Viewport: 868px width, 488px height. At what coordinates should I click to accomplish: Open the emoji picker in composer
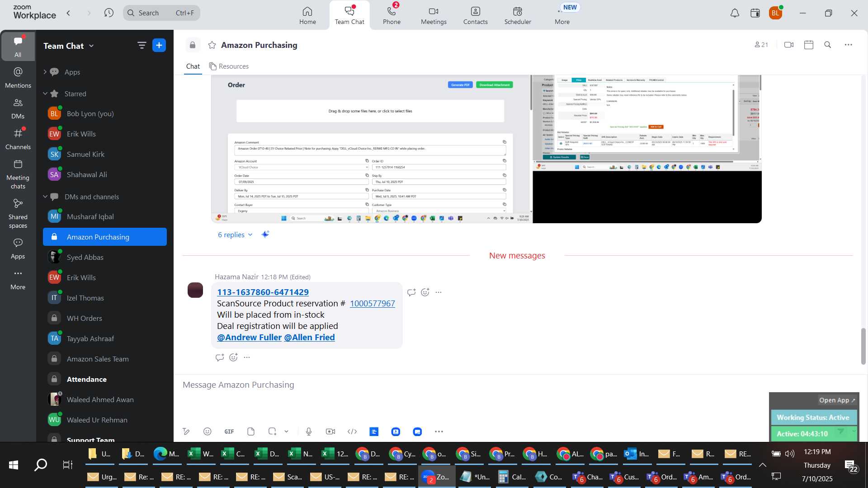point(208,432)
